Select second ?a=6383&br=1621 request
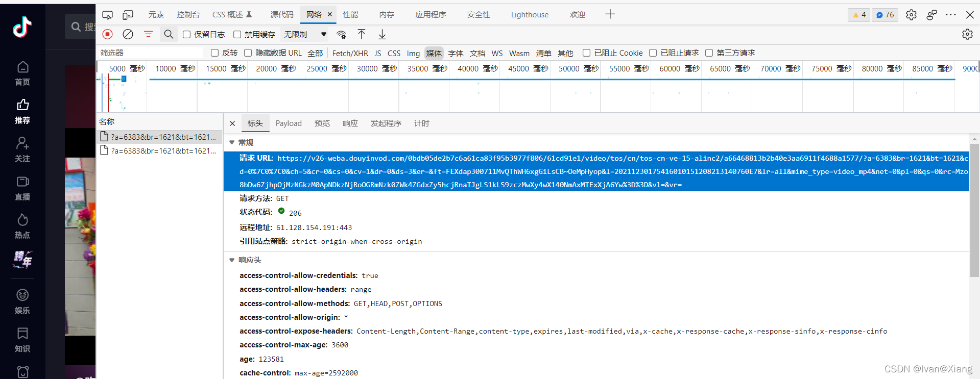This screenshot has width=980, height=379. (x=159, y=150)
